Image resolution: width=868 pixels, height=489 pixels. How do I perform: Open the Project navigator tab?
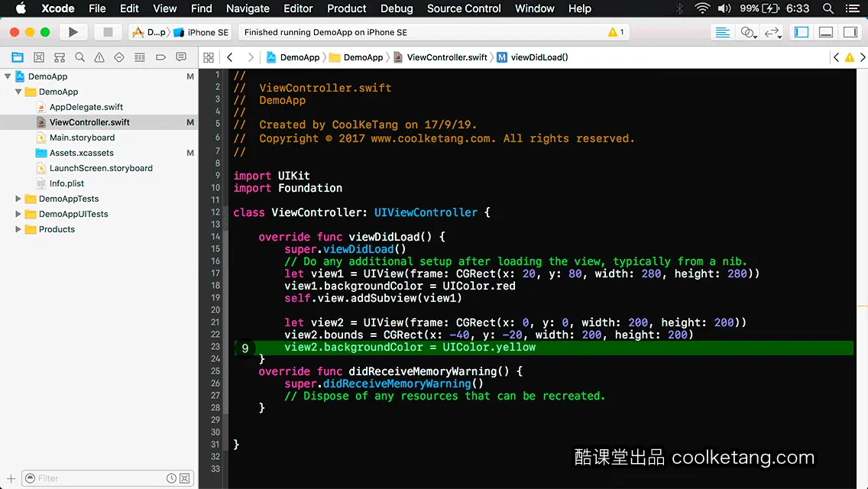18,57
